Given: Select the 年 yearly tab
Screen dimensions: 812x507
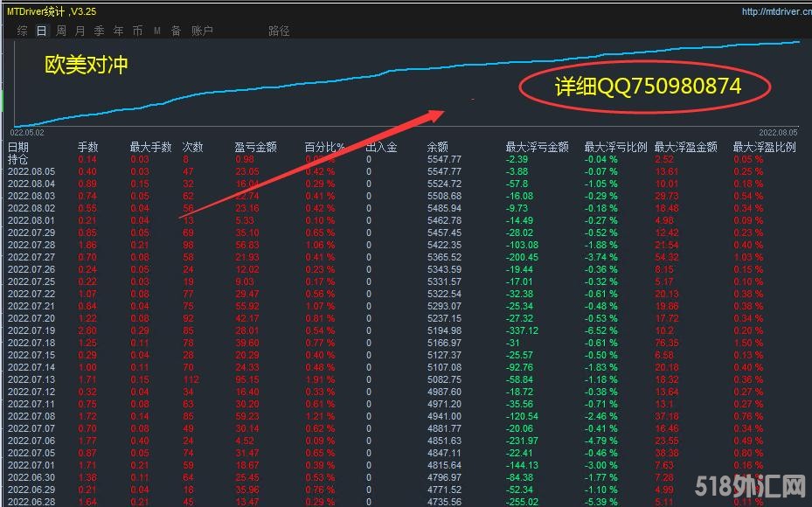Looking at the screenshot, I should (118, 31).
